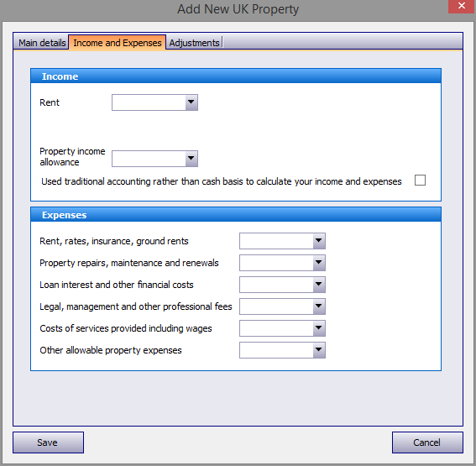Focus the Rent income input field
This screenshot has width=476, height=466.
[149, 102]
